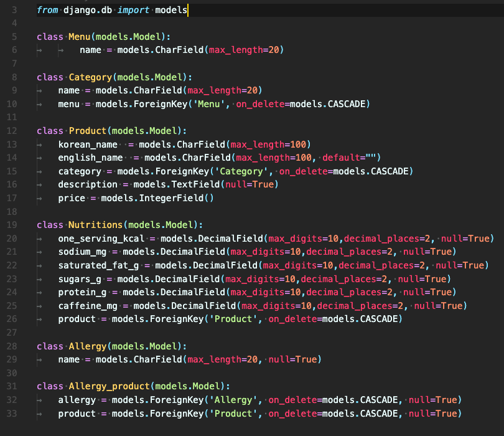Click line number 18 in the gutter

tap(12, 211)
